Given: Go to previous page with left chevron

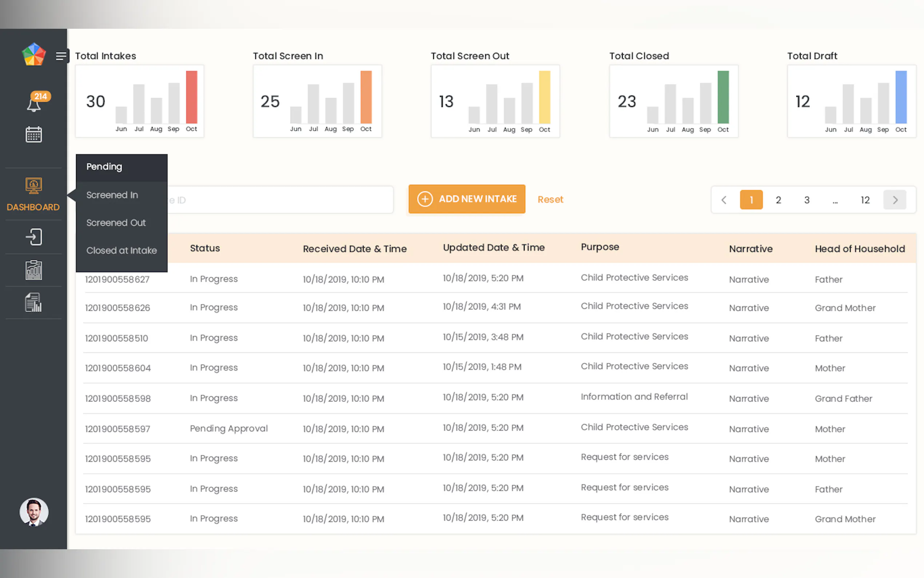Looking at the screenshot, I should click(x=724, y=200).
